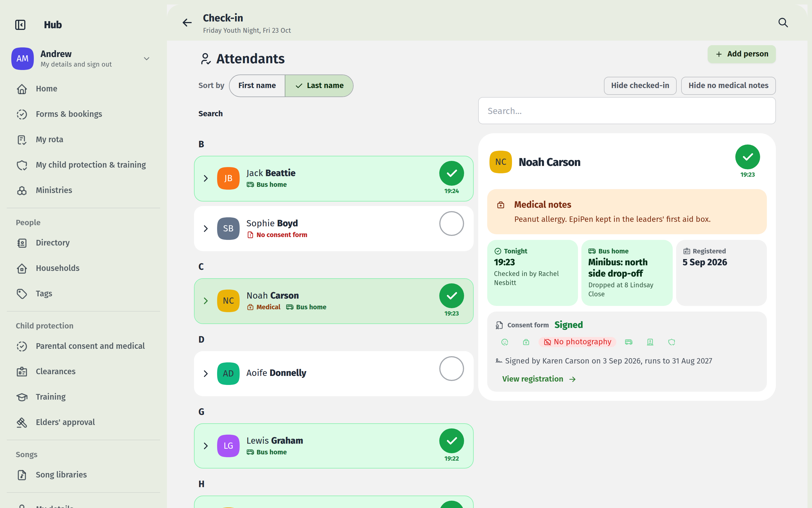Sort attendants by First name
The height and width of the screenshot is (508, 812).
257,86
